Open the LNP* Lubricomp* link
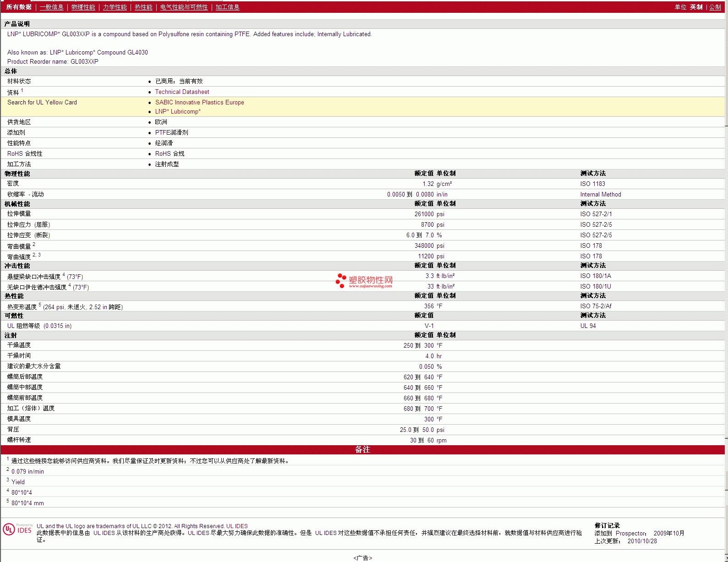This screenshot has width=728, height=562. [x=178, y=112]
